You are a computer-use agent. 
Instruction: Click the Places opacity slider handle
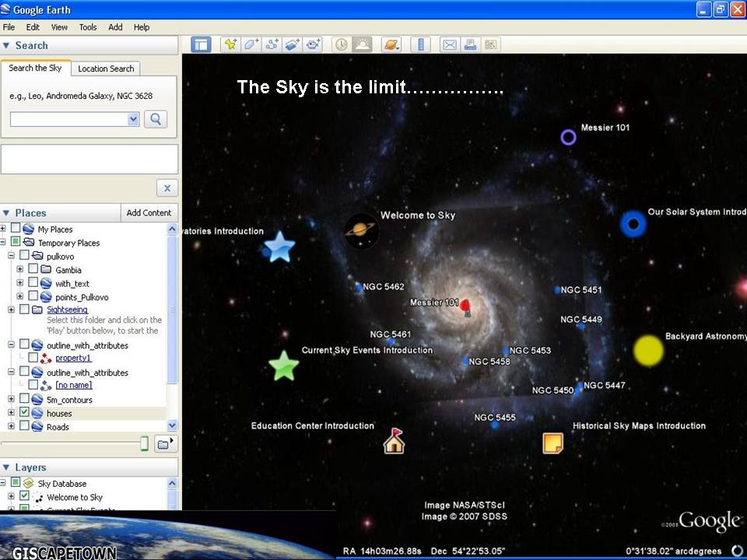point(145,444)
